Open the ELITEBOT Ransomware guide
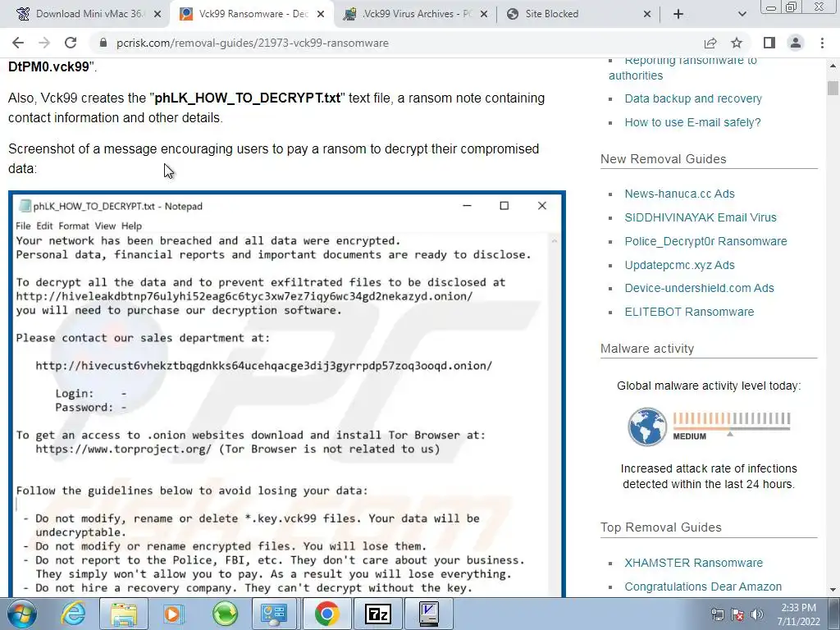The image size is (840, 630). point(689,312)
